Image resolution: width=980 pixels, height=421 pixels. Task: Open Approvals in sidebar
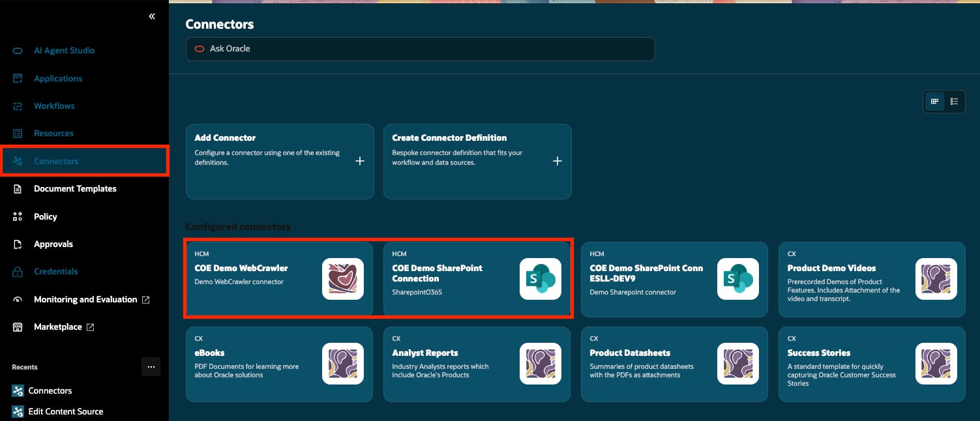point(53,244)
